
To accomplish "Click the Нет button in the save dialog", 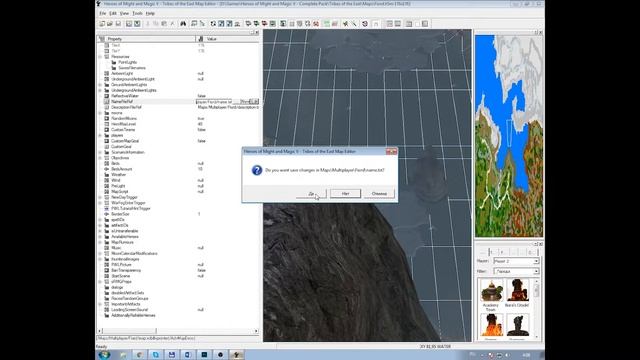I will click(345, 193).
